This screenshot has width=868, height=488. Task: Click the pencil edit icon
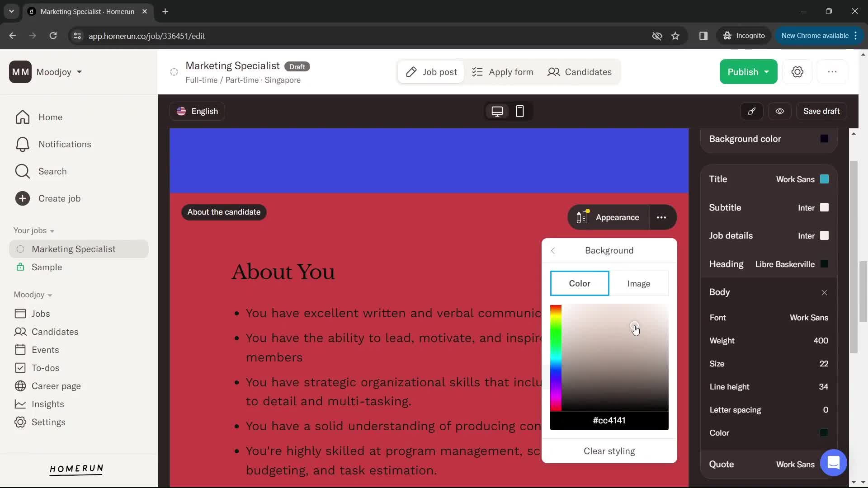pyautogui.click(x=752, y=111)
